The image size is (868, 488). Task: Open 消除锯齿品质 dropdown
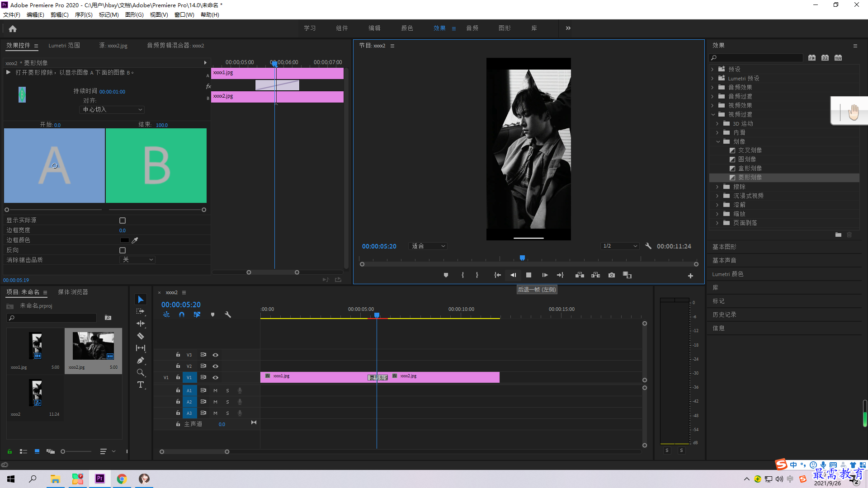point(137,260)
